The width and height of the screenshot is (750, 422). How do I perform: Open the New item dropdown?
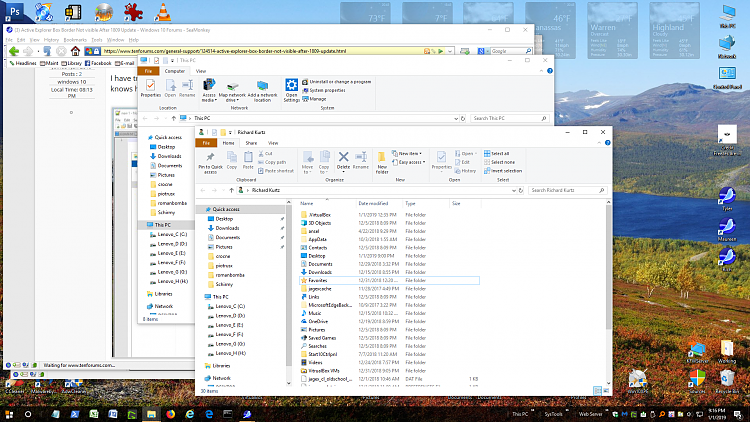[407, 154]
